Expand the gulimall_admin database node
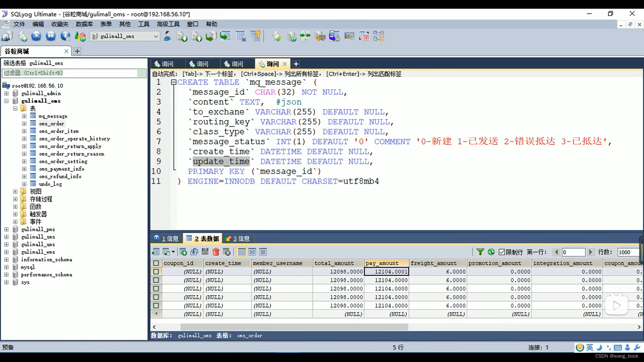 6,93
